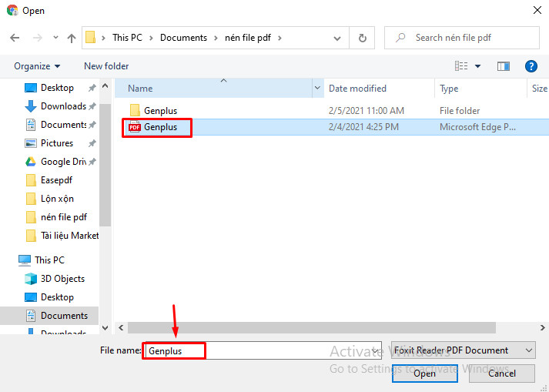Click the nén file pdf breadcrumb

(x=247, y=38)
